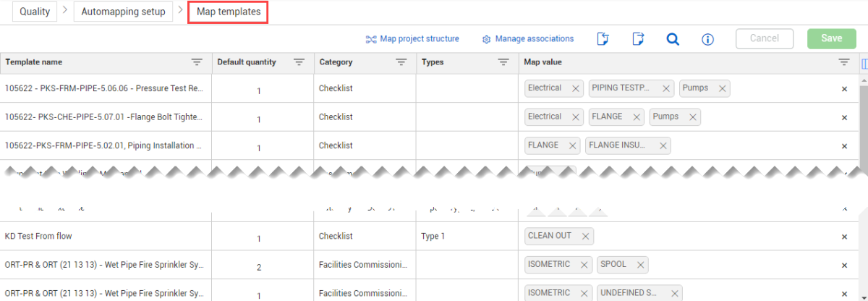Open the Category column filter menu

point(401,63)
